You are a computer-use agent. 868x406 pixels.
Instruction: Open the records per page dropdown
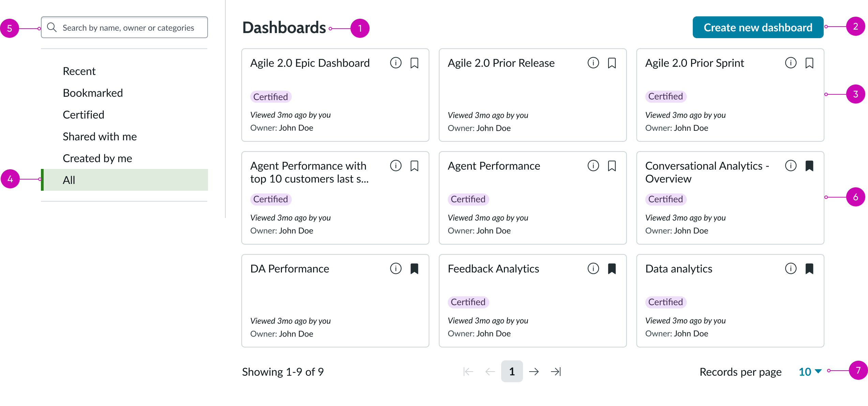(x=809, y=372)
